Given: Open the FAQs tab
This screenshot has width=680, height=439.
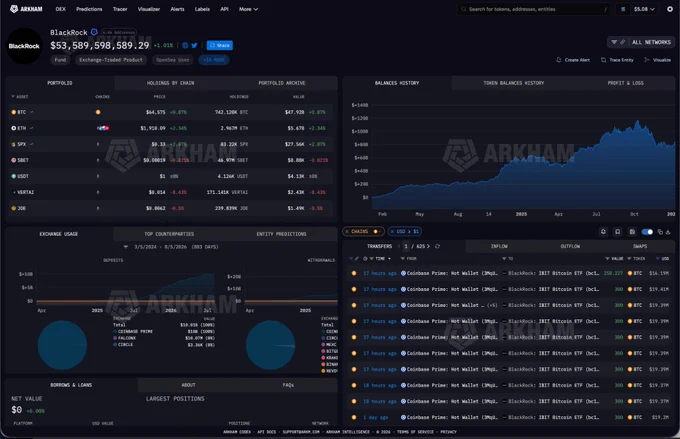Looking at the screenshot, I should coord(288,385).
